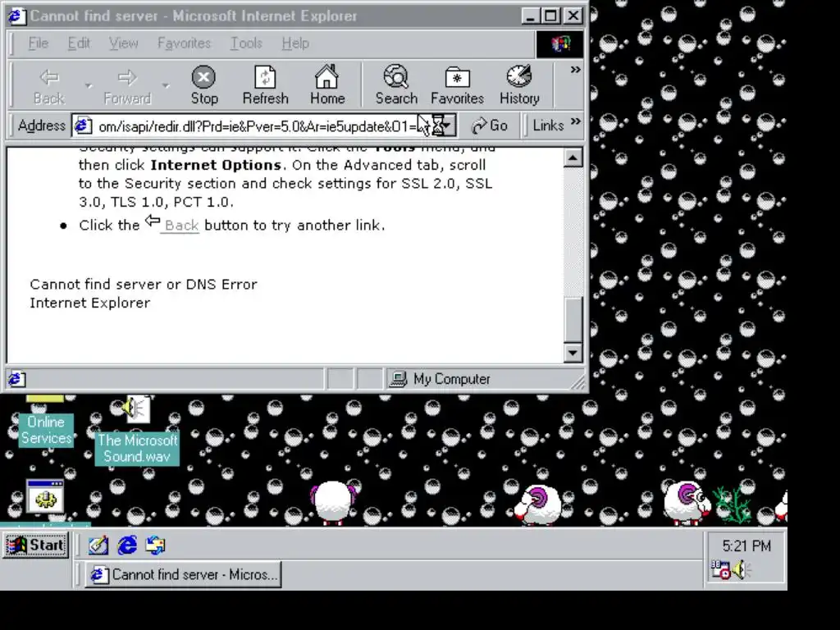The image size is (840, 630).
Task: Click the Links toolbar label
Action: tap(548, 126)
